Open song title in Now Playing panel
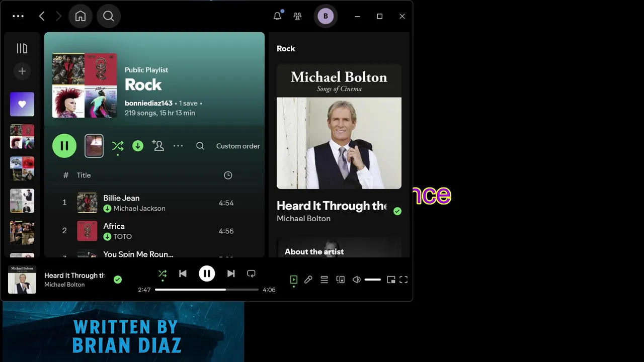 tap(332, 206)
